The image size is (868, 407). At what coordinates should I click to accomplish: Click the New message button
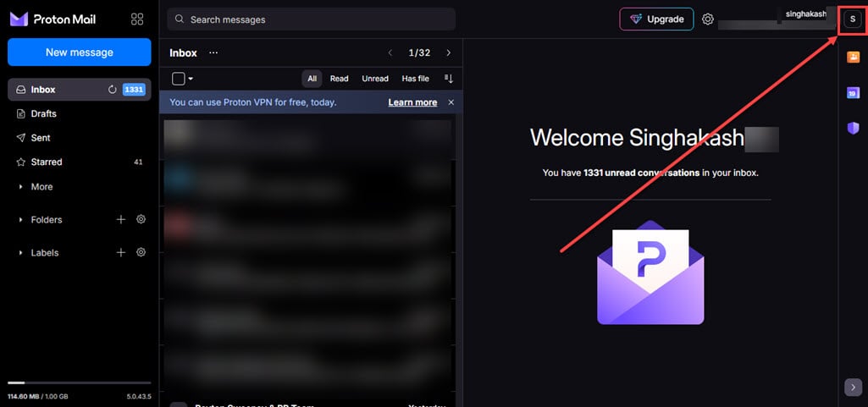[79, 52]
